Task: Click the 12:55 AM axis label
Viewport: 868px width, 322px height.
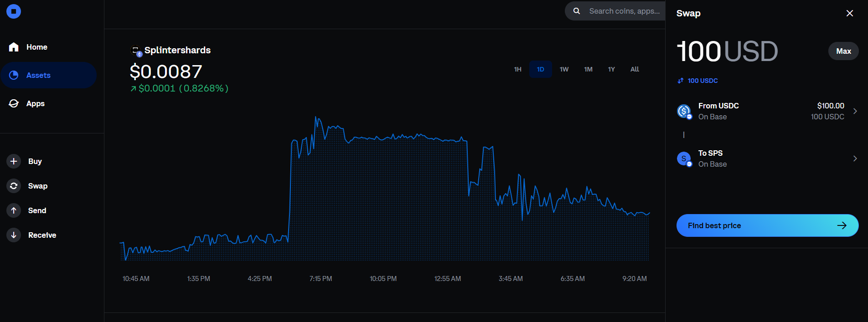Action: [x=448, y=279]
